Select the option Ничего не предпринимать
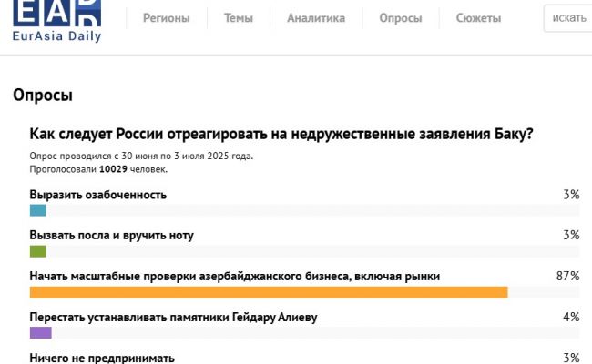This screenshot has height=364, width=592. point(102,358)
